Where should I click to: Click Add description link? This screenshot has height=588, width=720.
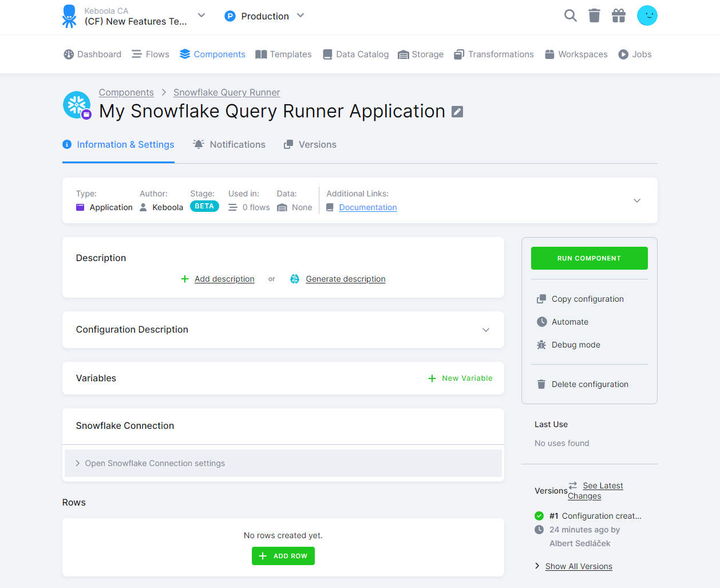pyautogui.click(x=224, y=279)
